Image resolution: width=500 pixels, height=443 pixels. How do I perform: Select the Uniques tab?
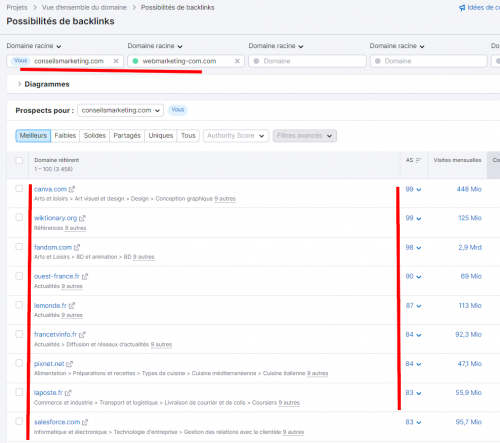coord(161,136)
